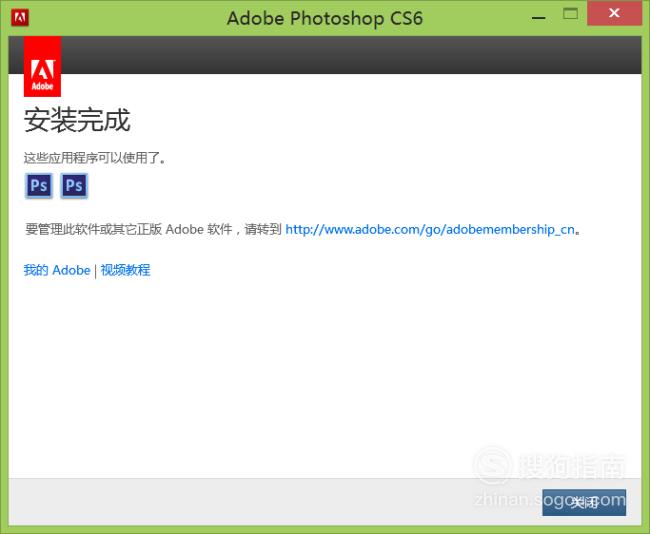Click the Adobe Photoshop CS6 title text
The height and width of the screenshot is (534, 650).
pyautogui.click(x=325, y=18)
